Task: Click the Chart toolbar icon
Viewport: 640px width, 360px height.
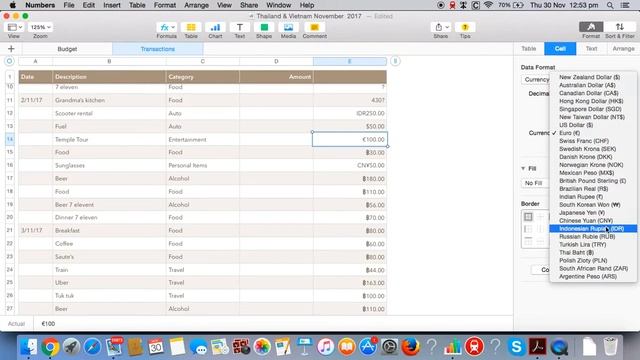Action: point(215,27)
